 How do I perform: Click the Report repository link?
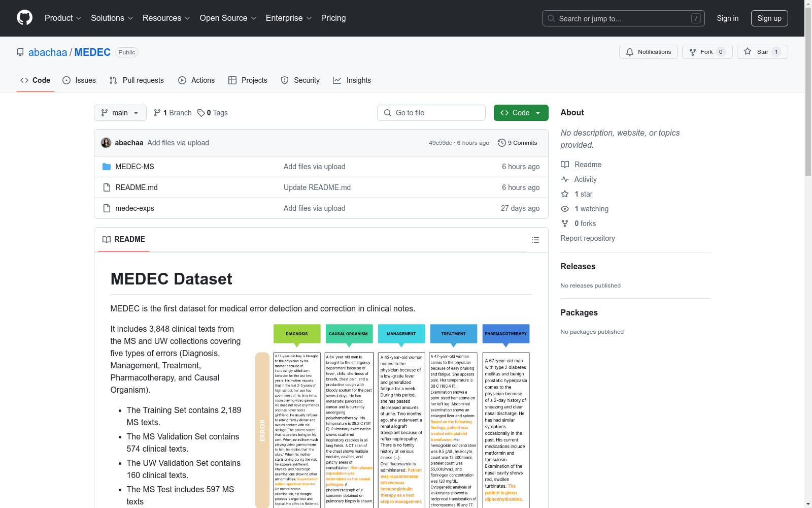[588, 238]
